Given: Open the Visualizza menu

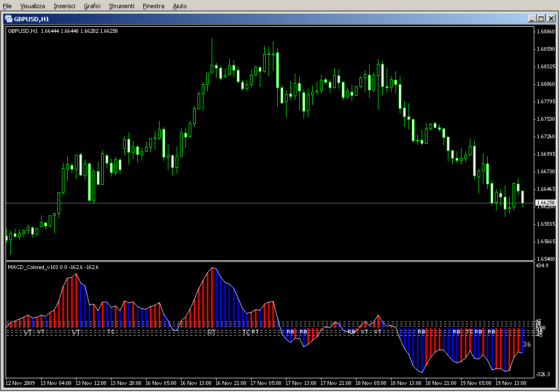Looking at the screenshot, I should [x=32, y=6].
